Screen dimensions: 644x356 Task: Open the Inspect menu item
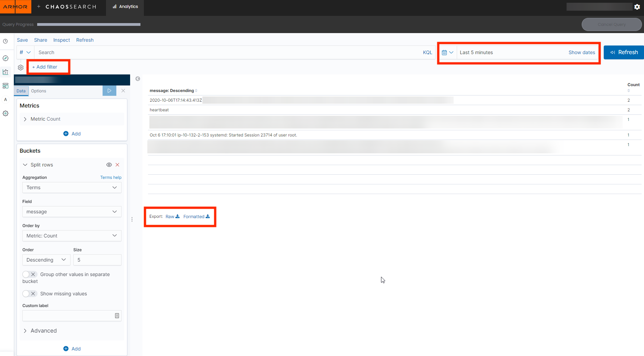(x=62, y=40)
